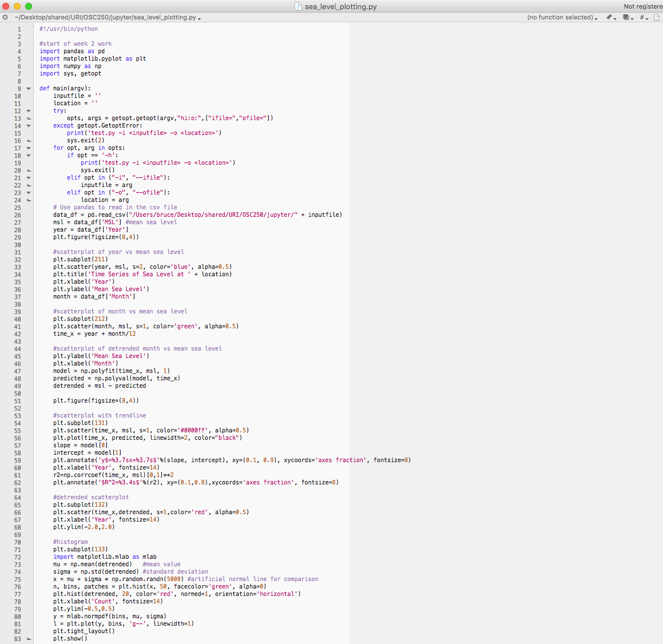Click the green zoom window button
This screenshot has height=644, width=663.
29,6
